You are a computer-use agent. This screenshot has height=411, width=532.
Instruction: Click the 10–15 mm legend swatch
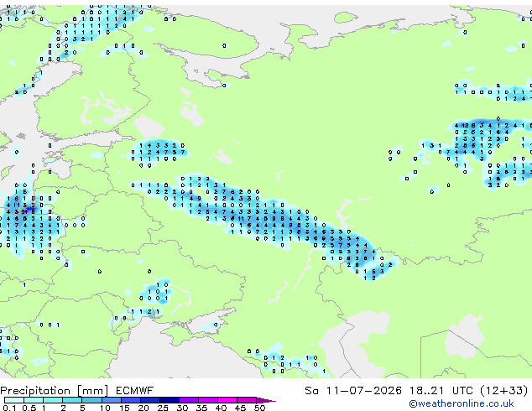pos(111,400)
